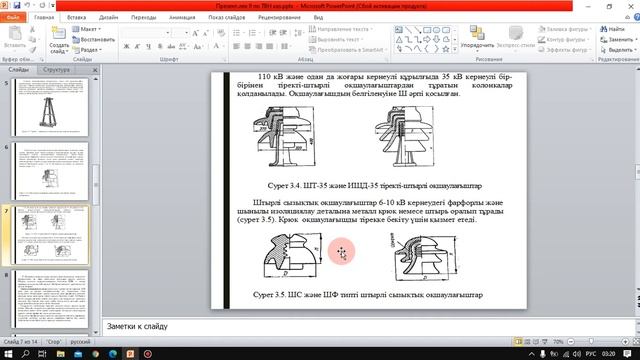This screenshot has width=640, height=360.
Task: Click the font color A button
Action: [x=216, y=47]
